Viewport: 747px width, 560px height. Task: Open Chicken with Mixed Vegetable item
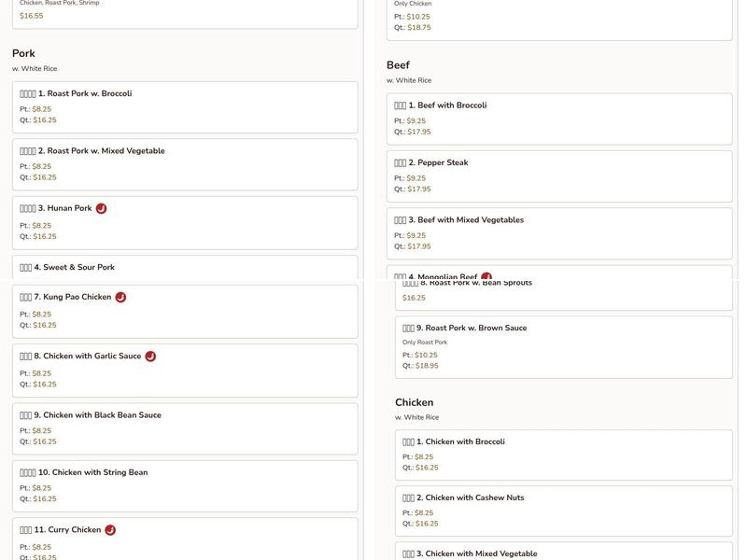pyautogui.click(x=563, y=553)
